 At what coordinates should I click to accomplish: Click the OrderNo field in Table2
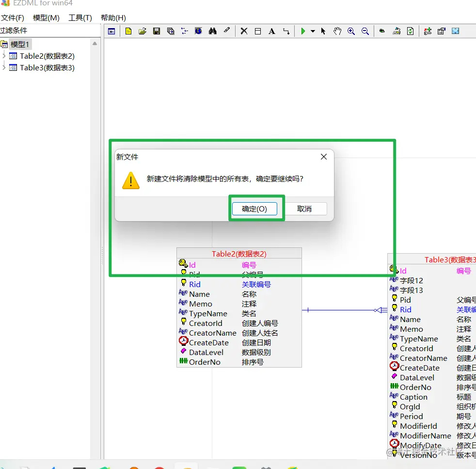point(205,362)
